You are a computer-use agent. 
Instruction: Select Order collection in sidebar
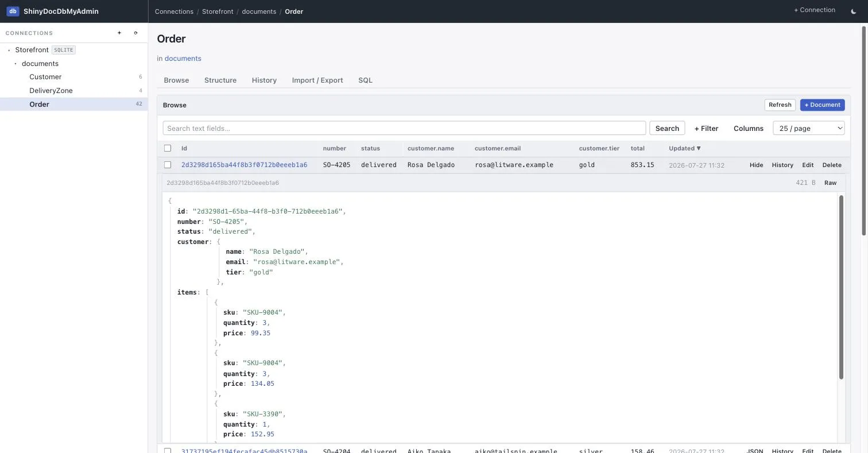coord(74,104)
